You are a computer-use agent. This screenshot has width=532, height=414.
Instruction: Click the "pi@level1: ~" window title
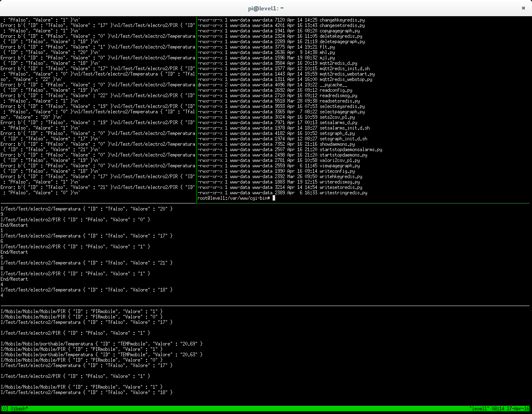tap(266, 8)
